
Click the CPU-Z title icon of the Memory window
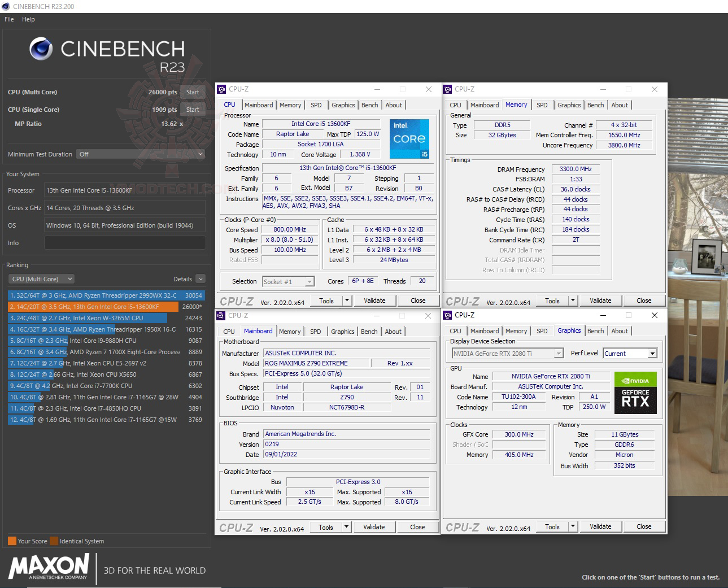coord(447,89)
